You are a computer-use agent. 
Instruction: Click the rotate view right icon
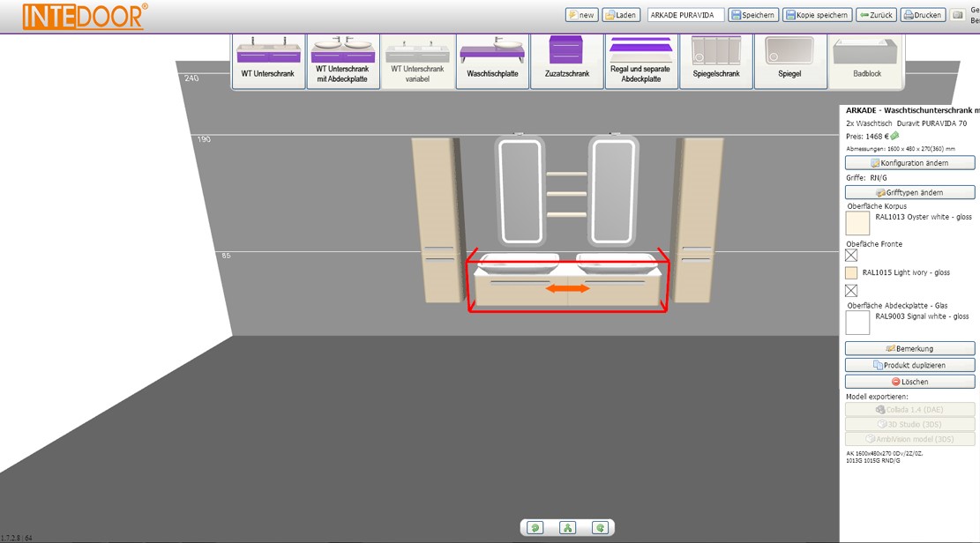click(x=600, y=528)
